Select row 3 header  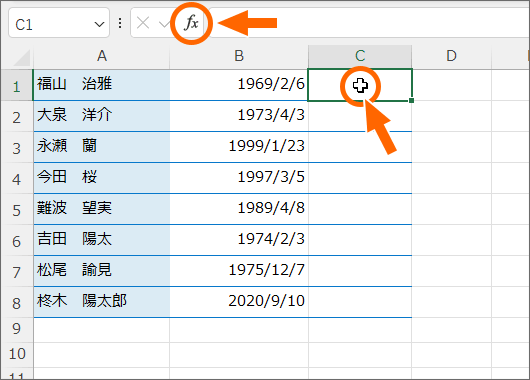[17, 147]
